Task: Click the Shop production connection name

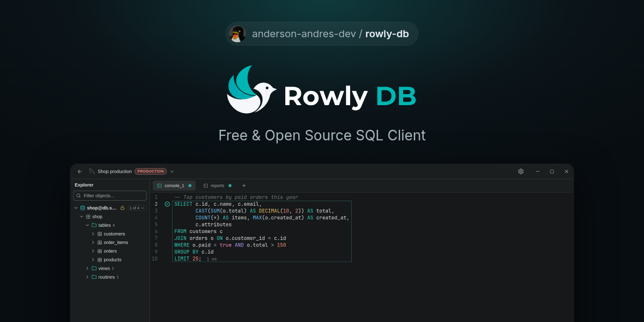Action: tap(115, 172)
